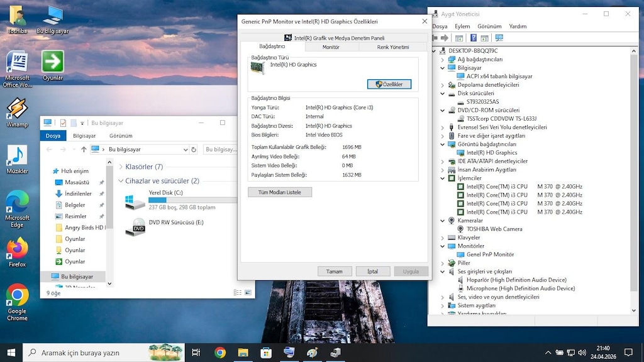
Task: Open Bu bilgisayar desktop shortcut
Action: coord(53,19)
